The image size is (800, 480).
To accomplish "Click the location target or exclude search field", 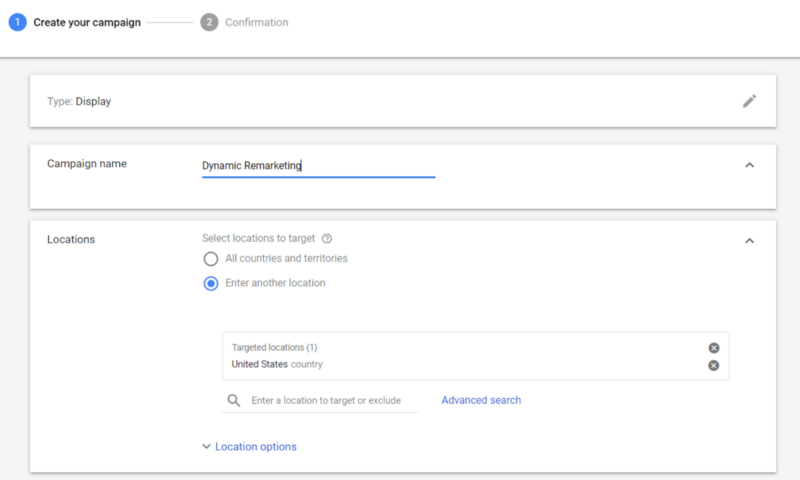I will (x=326, y=400).
